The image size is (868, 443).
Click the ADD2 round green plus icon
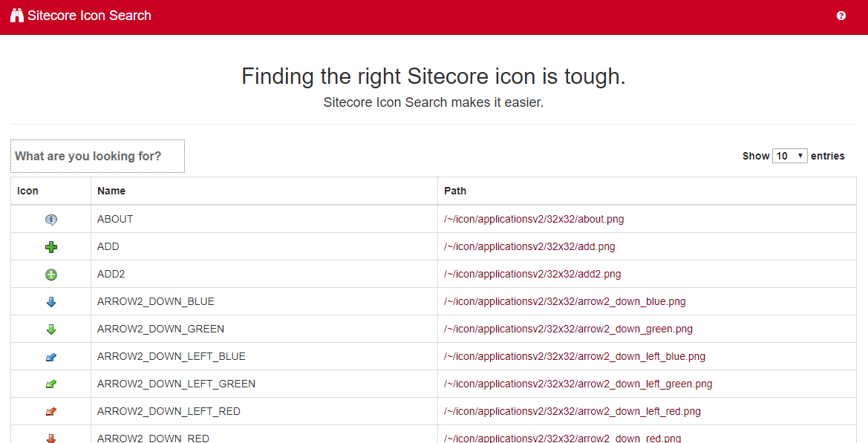[51, 275]
